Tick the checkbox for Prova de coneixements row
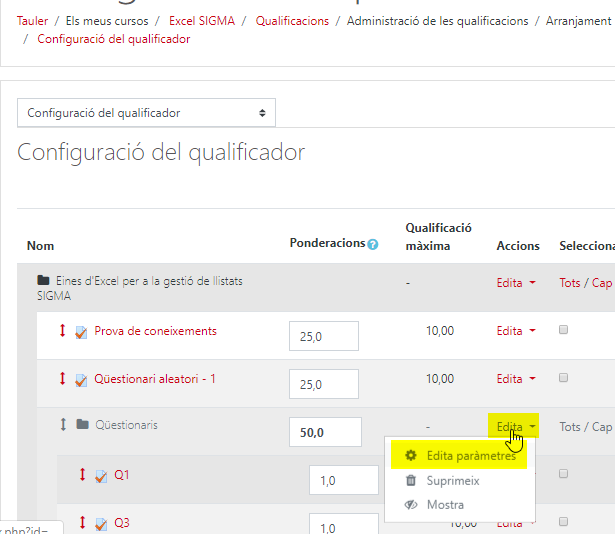This screenshot has height=534, width=615. pos(564,330)
